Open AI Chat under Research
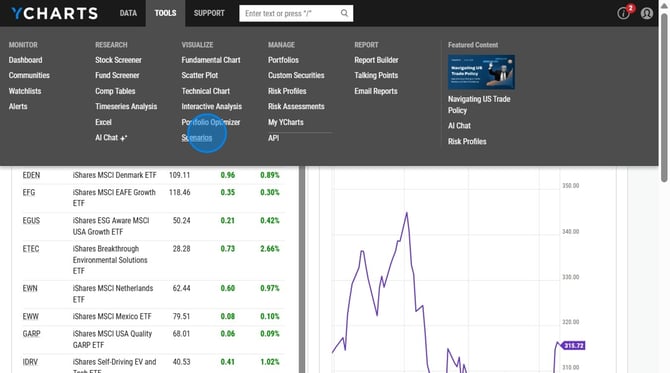 pyautogui.click(x=111, y=138)
